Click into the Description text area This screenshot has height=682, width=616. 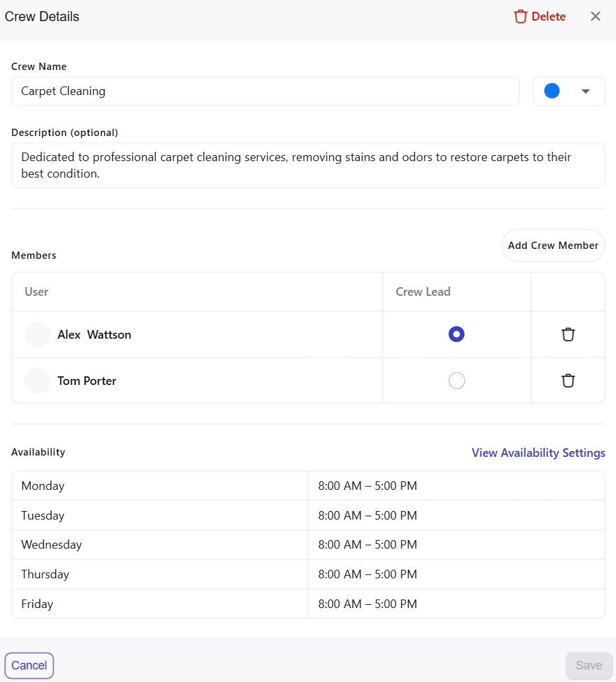click(x=308, y=166)
